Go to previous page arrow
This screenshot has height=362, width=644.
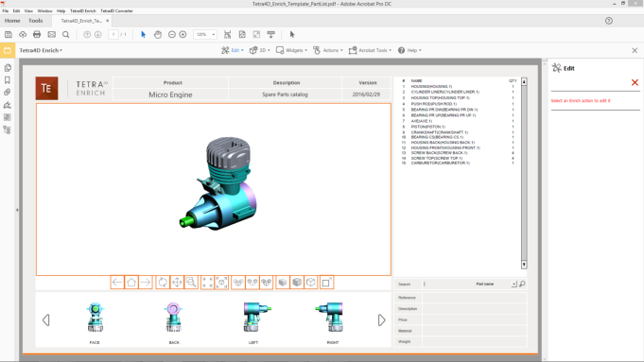click(87, 34)
